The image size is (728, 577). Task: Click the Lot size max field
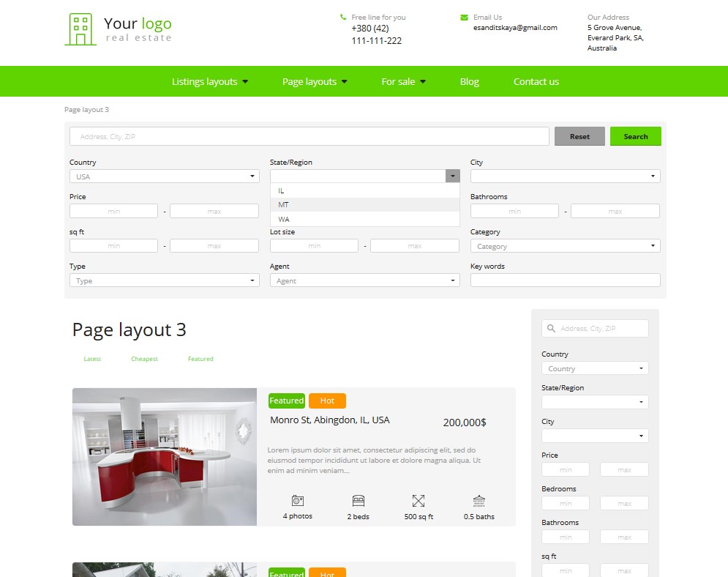point(415,246)
